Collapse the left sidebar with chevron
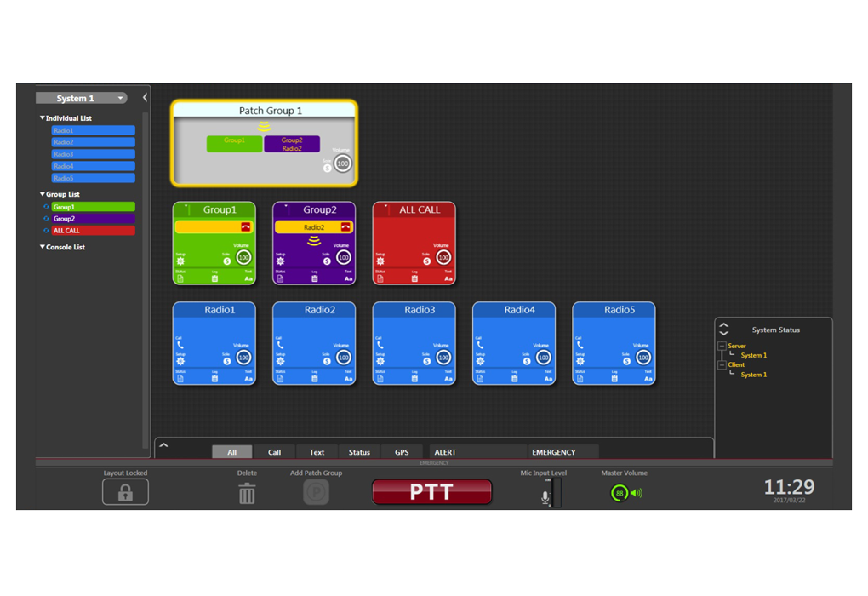Image resolution: width=868 pixels, height=596 pixels. coord(145,97)
